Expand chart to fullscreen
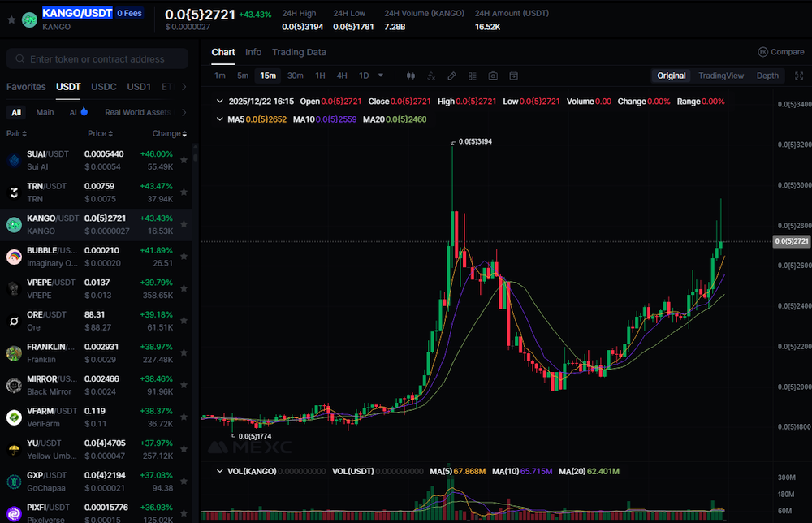This screenshot has width=812, height=523. pos(796,76)
